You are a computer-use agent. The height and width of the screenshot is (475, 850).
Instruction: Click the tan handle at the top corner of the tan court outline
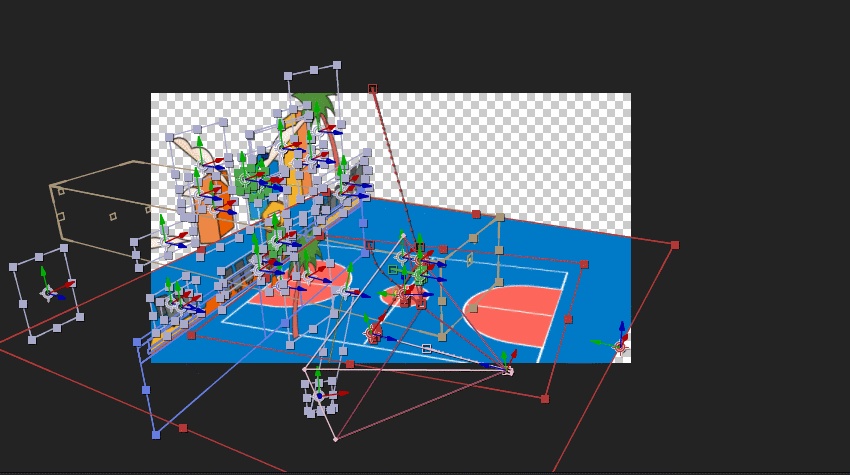coord(500,217)
